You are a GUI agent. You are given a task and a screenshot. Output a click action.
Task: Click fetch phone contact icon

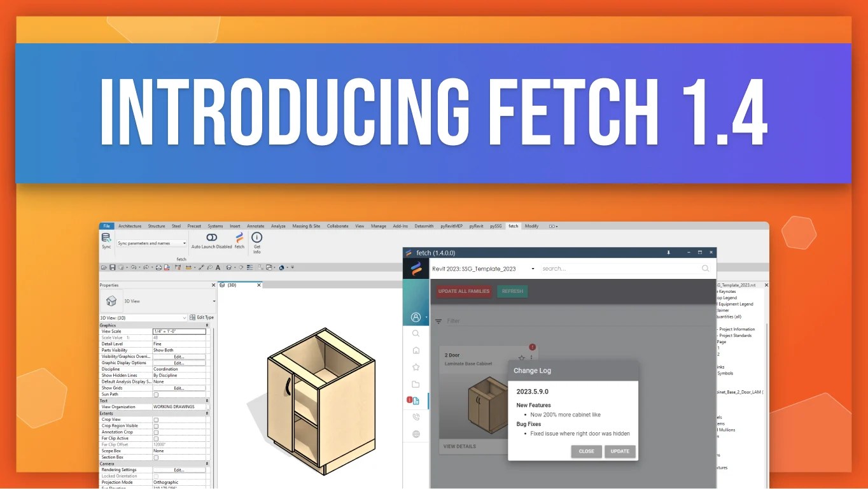pyautogui.click(x=416, y=417)
